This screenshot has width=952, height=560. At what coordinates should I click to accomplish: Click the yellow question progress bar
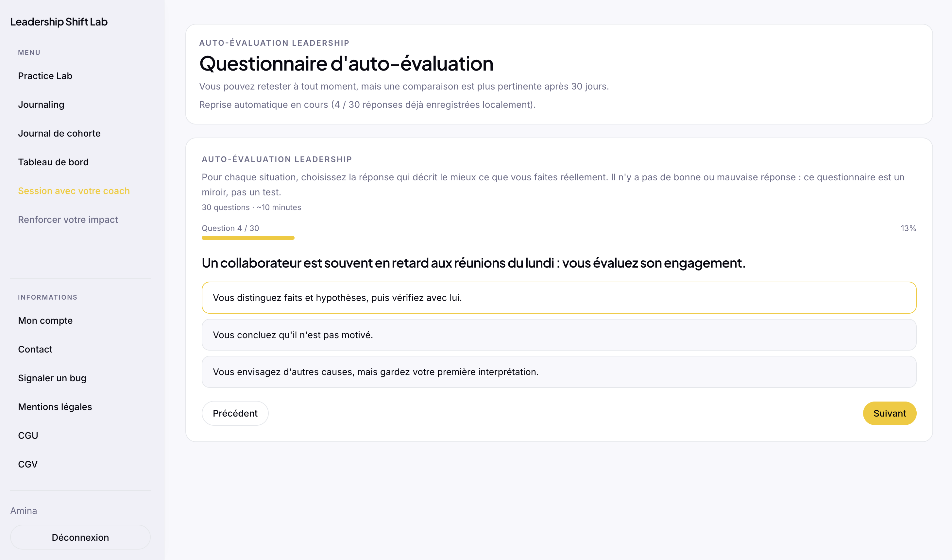click(248, 238)
